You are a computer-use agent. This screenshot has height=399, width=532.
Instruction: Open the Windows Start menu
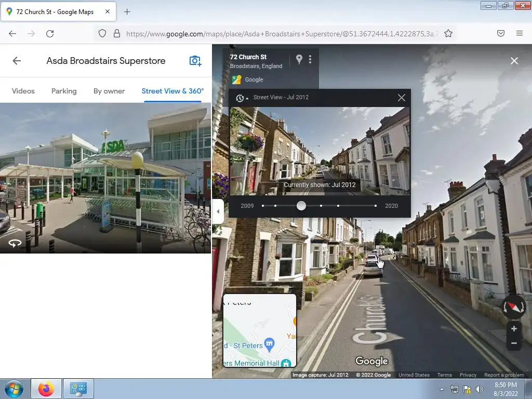14,389
